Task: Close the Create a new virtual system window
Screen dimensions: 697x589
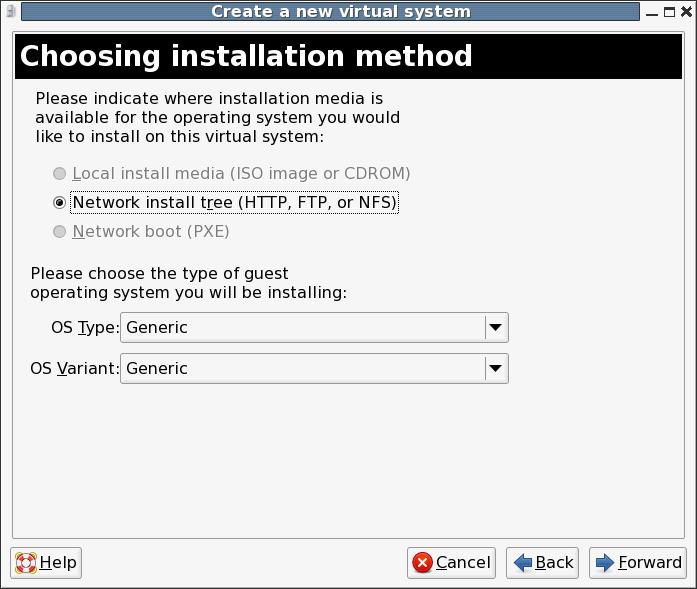Action: (x=686, y=12)
